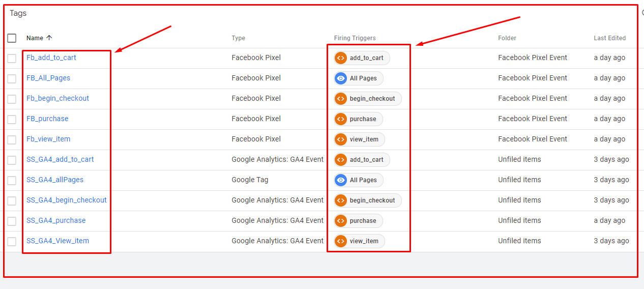This screenshot has height=289, width=644.
Task: Click the All Pages eye icon for FB_All_Pages
Action: coord(341,78)
